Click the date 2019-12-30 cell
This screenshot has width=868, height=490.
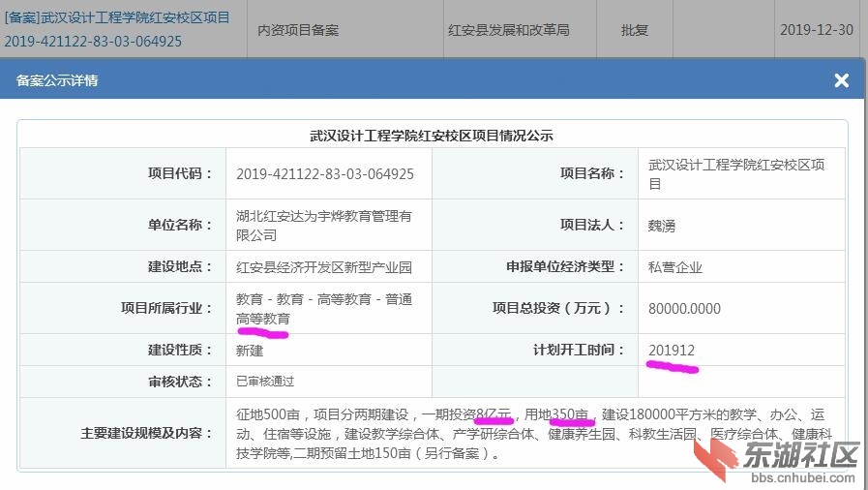tap(817, 30)
